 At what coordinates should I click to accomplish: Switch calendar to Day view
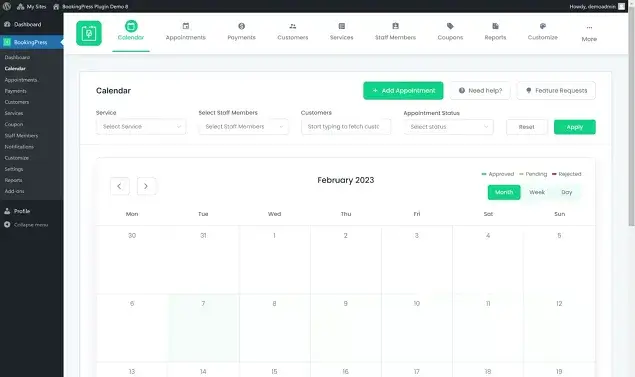click(567, 192)
